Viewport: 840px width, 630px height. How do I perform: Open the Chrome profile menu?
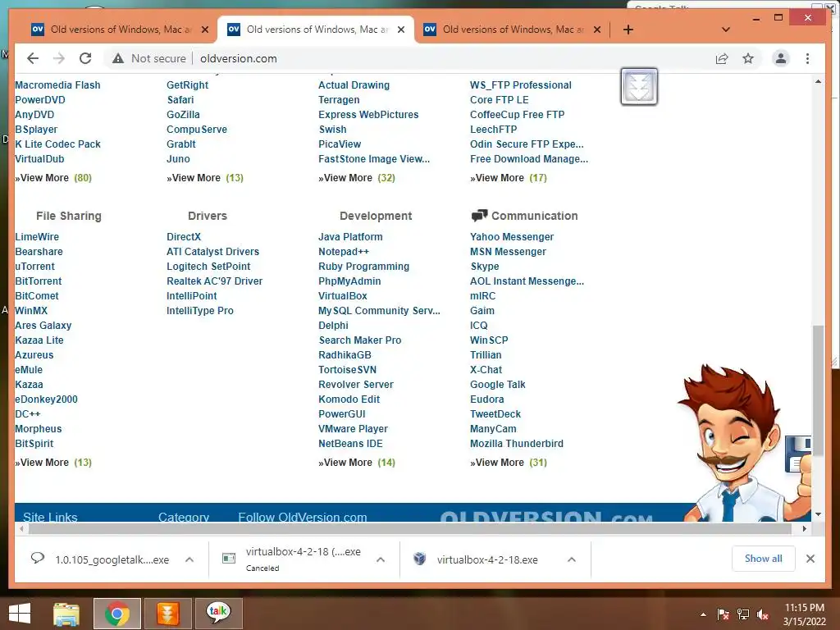(x=781, y=58)
